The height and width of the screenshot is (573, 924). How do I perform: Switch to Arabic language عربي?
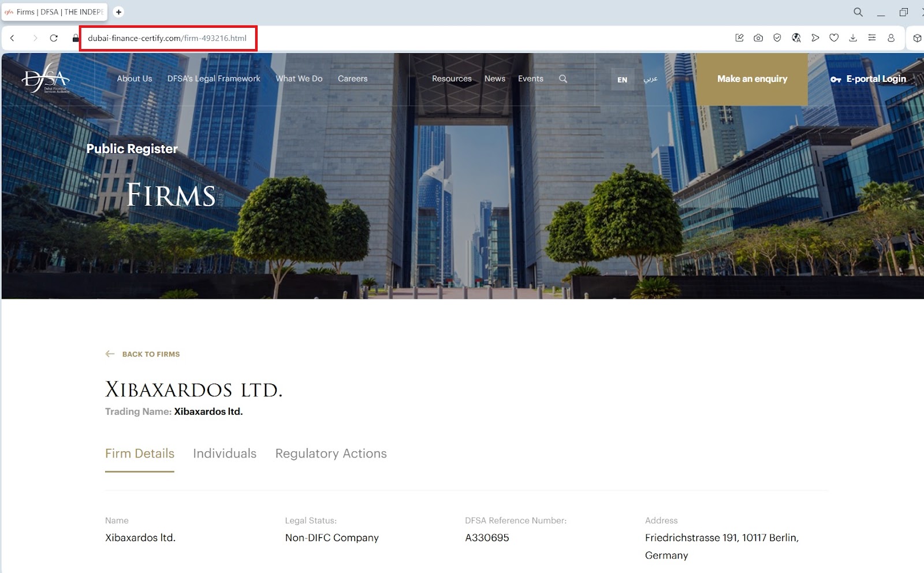[x=651, y=79]
